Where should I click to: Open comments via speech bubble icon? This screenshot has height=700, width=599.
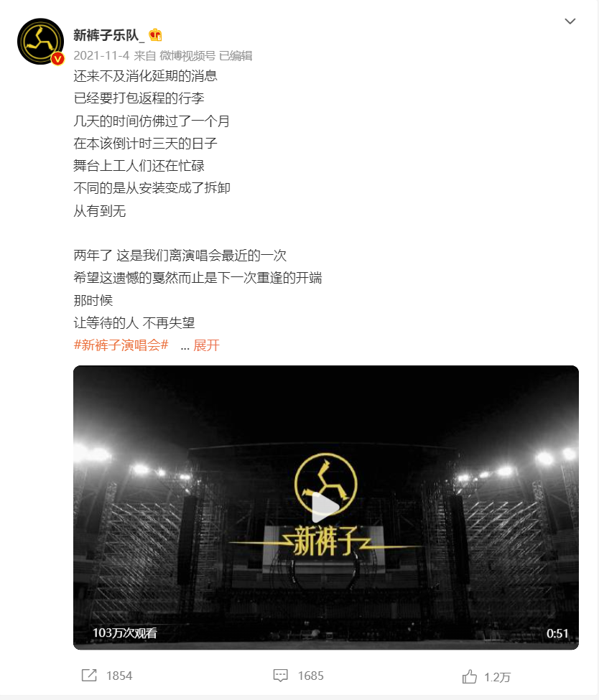[281, 676]
